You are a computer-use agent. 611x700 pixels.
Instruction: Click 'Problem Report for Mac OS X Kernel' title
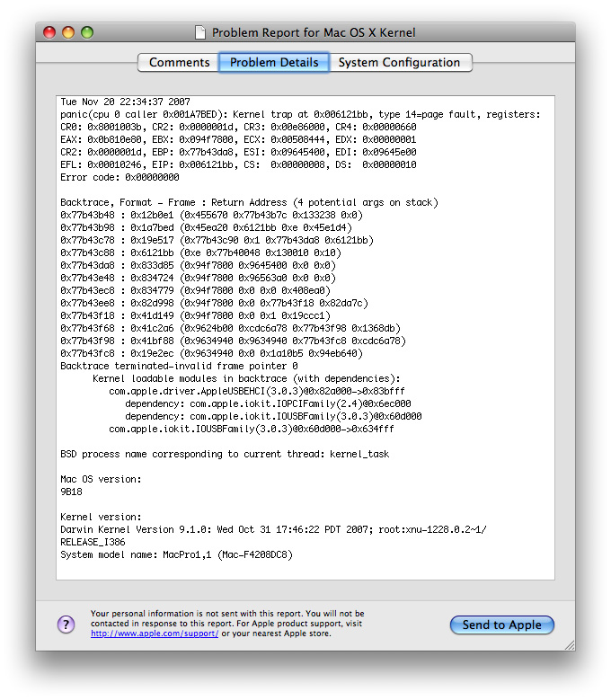coord(314,32)
